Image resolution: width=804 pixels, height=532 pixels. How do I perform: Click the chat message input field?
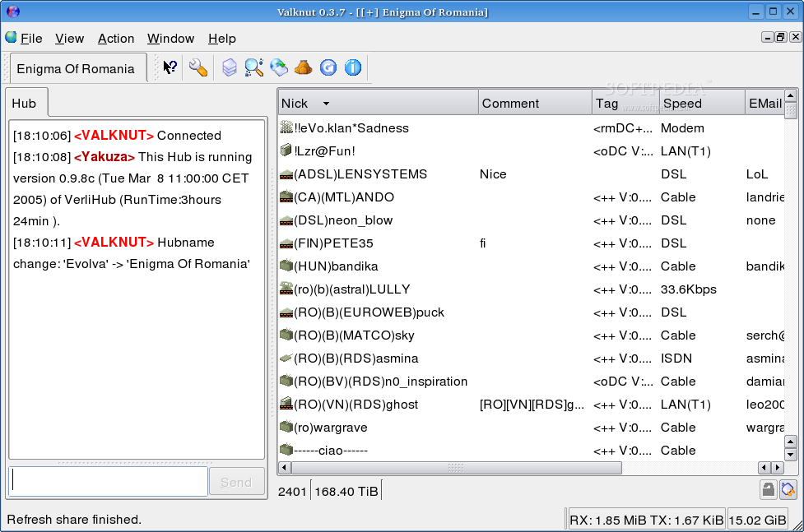(108, 481)
